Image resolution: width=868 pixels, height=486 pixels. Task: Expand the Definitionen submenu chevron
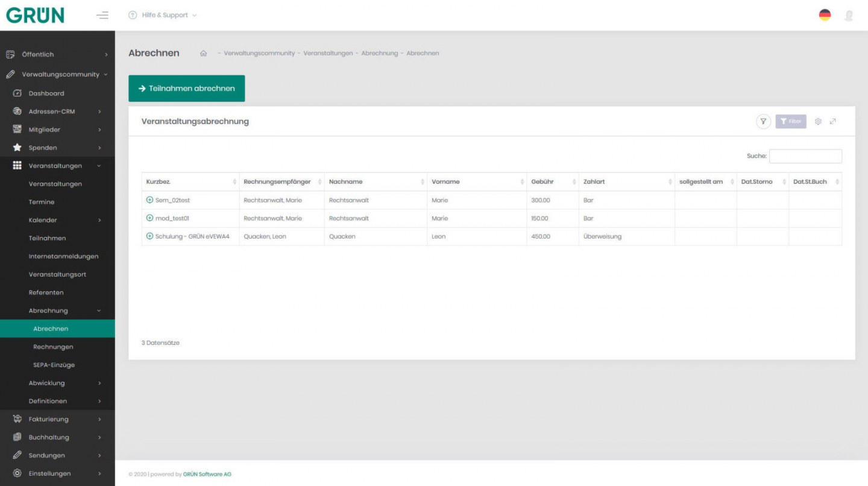99,401
